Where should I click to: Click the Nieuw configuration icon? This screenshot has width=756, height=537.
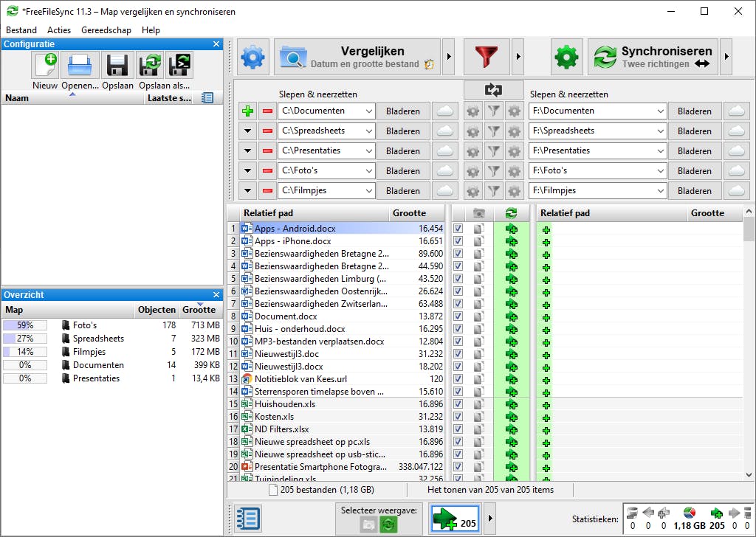tap(45, 64)
